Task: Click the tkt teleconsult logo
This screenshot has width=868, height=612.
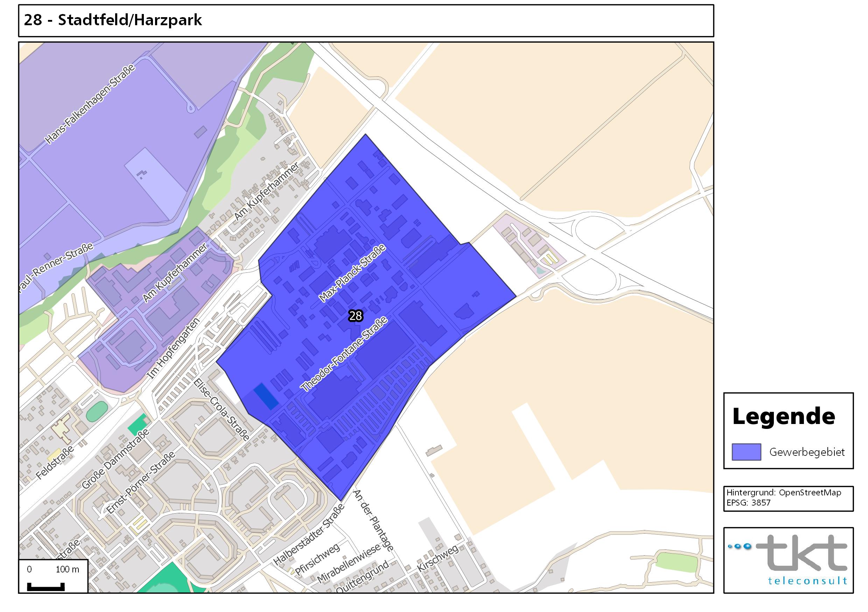Action: coord(788,560)
